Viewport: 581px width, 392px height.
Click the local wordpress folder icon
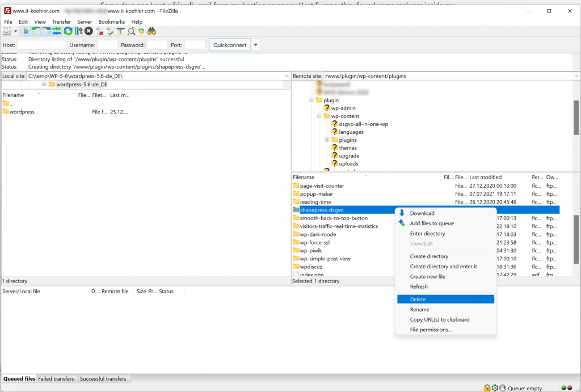tap(6, 112)
